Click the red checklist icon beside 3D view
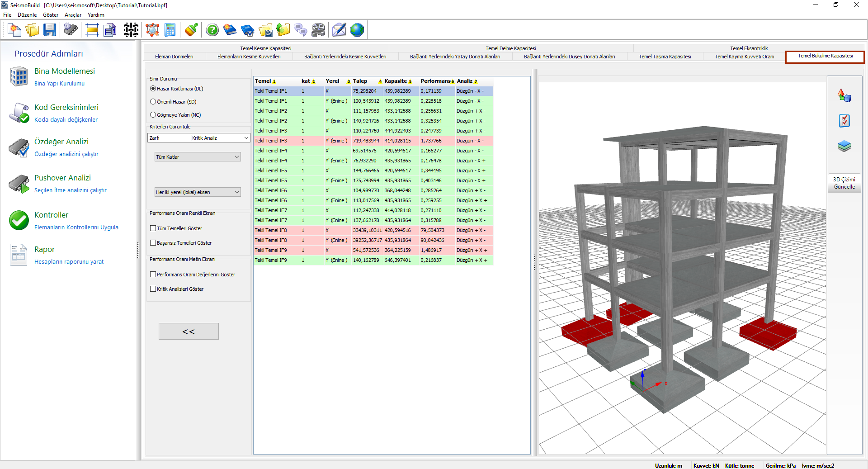Viewport: 868px width, 469px height. pyautogui.click(x=844, y=121)
